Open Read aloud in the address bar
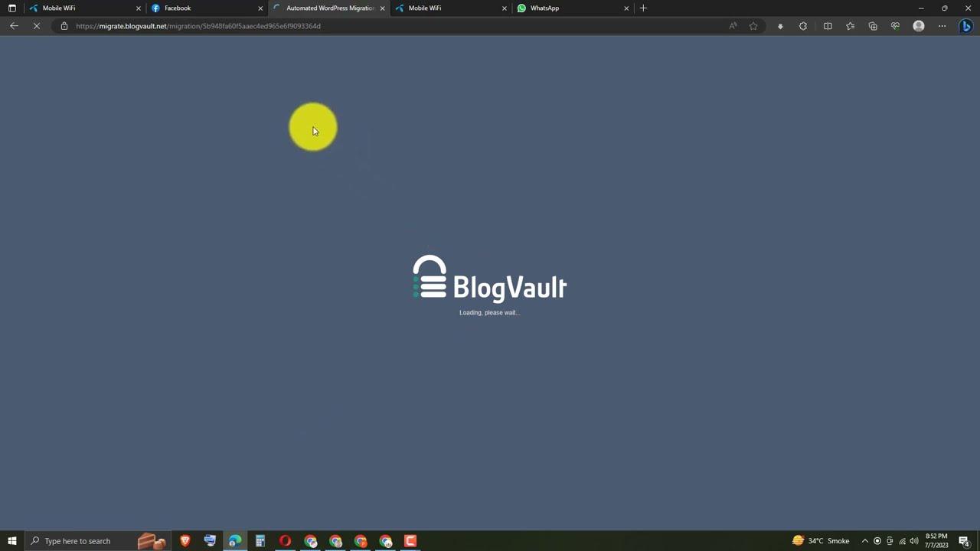Screen dimensions: 980x551 [733, 26]
